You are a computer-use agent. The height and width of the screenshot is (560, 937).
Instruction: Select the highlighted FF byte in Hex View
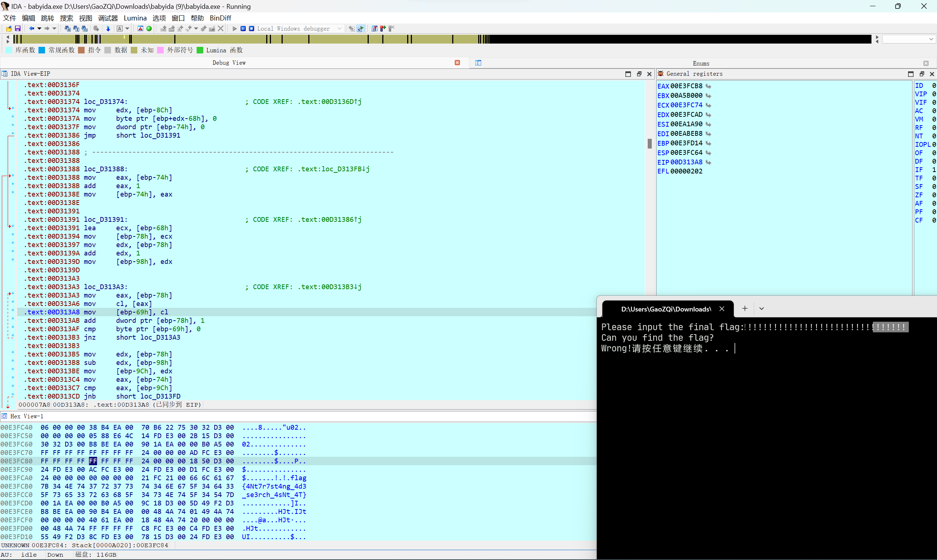pos(93,461)
